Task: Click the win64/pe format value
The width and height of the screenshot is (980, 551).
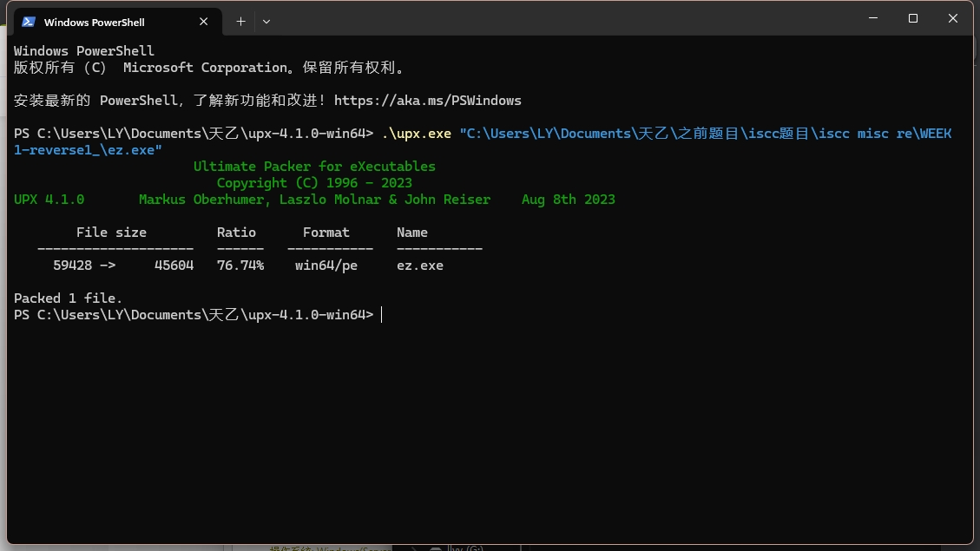Action: pos(326,266)
